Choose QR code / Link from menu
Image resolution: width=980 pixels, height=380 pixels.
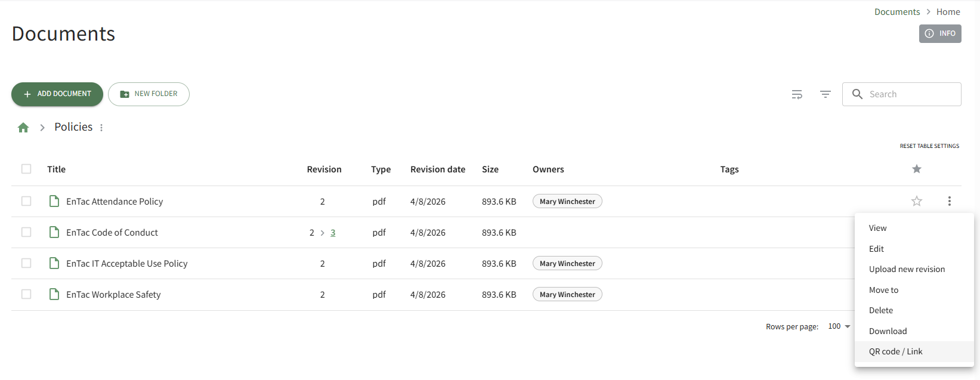tap(895, 352)
